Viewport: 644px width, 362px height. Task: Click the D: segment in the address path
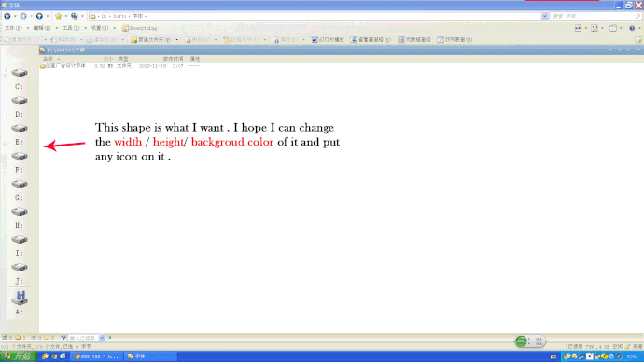[x=104, y=16]
